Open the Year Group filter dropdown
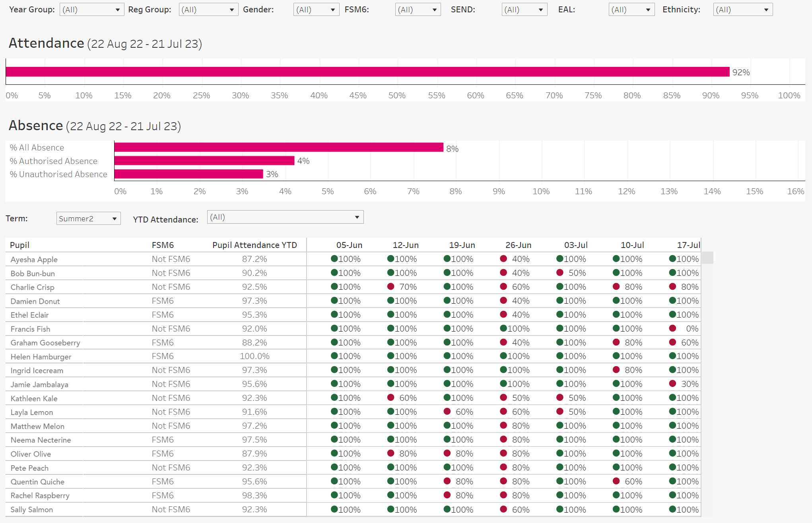The image size is (812, 523). (x=91, y=10)
